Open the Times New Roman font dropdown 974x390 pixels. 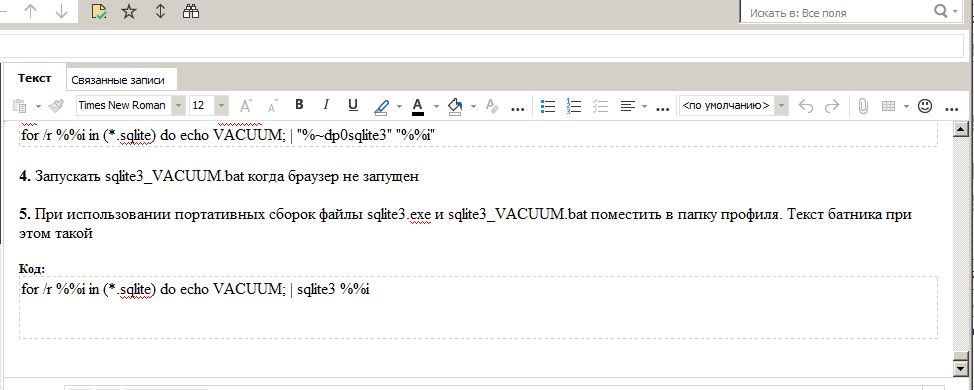coord(179,106)
